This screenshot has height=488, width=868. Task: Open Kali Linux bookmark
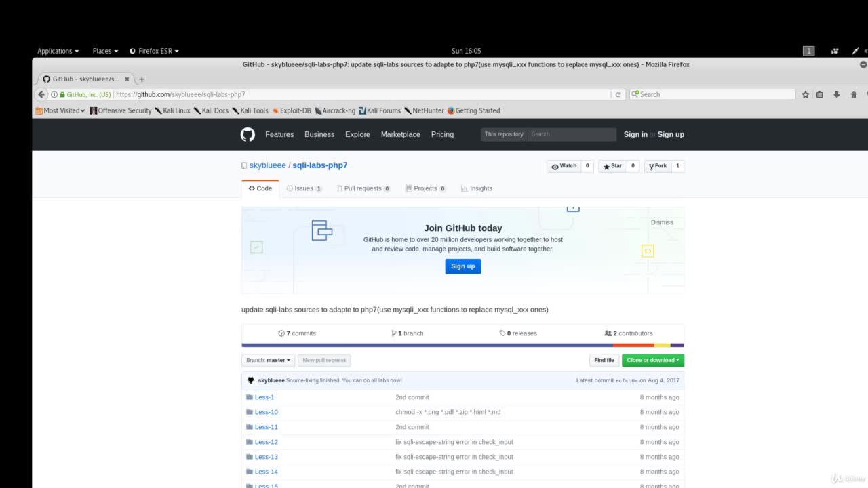coord(172,110)
